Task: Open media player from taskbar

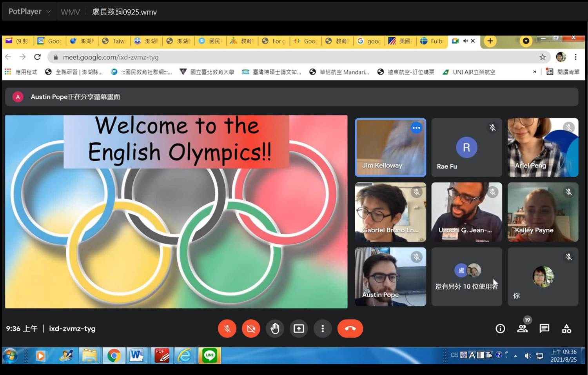Action: (40, 356)
